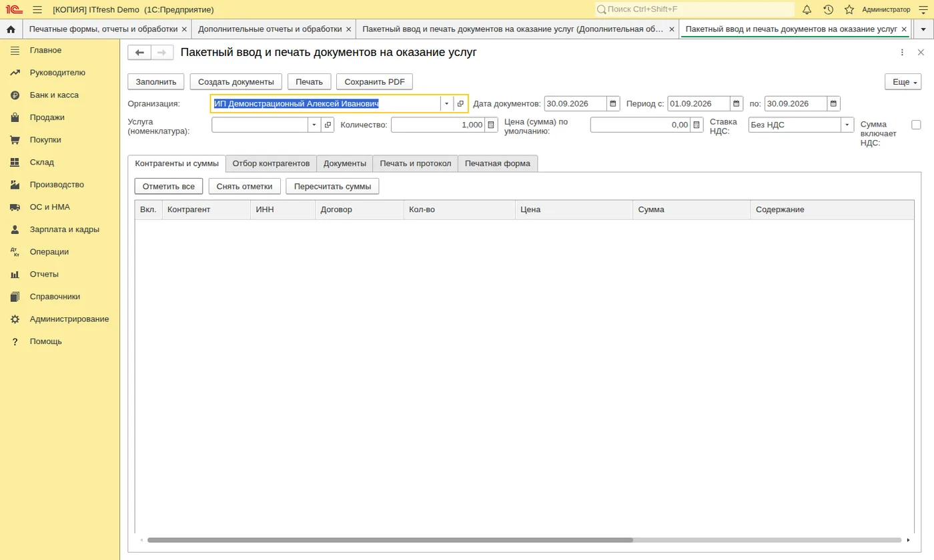Go to the home page icon
The image size is (934, 560).
point(11,29)
